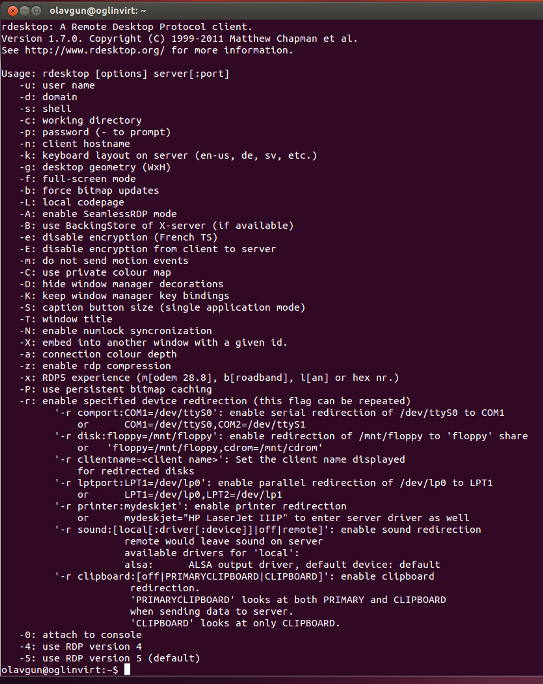543x684 pixels.
Task: Click the '-r sound:[local' redirection line
Action: (x=268, y=530)
